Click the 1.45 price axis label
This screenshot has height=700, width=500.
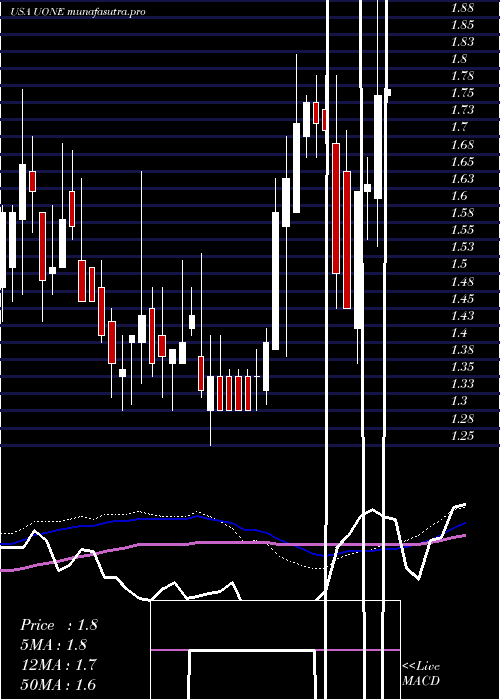pyautogui.click(x=462, y=299)
